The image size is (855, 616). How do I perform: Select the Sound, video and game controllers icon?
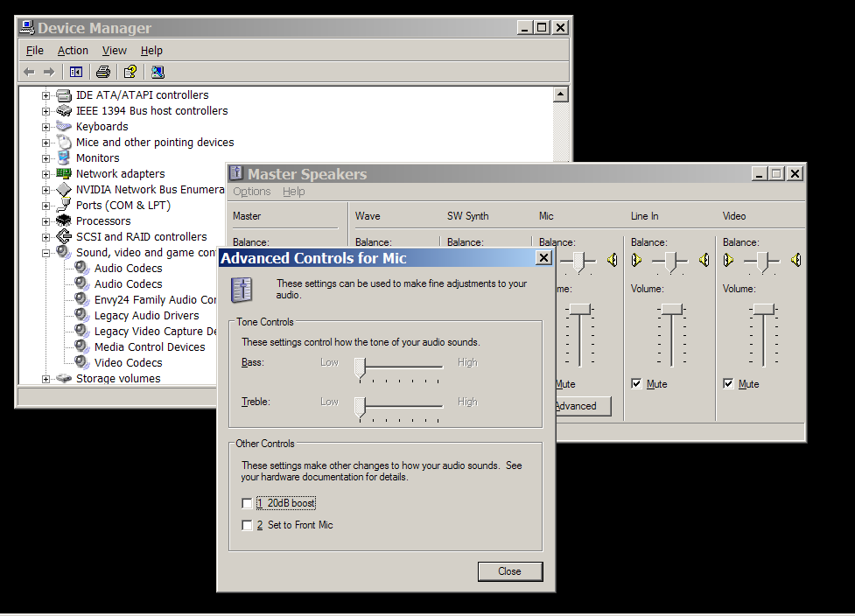tap(65, 252)
